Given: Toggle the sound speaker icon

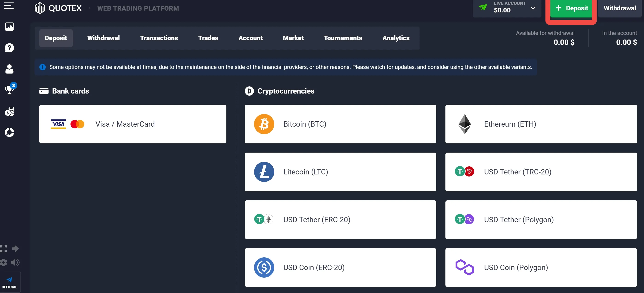Looking at the screenshot, I should point(15,262).
